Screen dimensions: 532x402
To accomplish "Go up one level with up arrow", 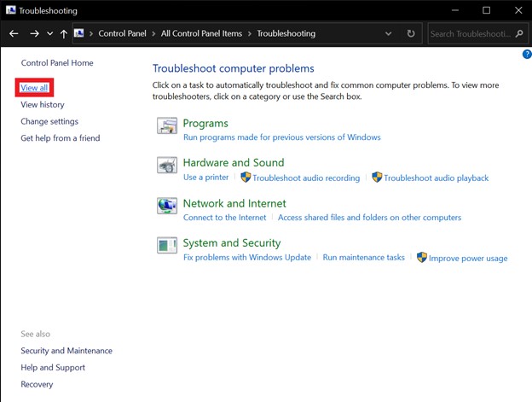I will click(x=63, y=33).
